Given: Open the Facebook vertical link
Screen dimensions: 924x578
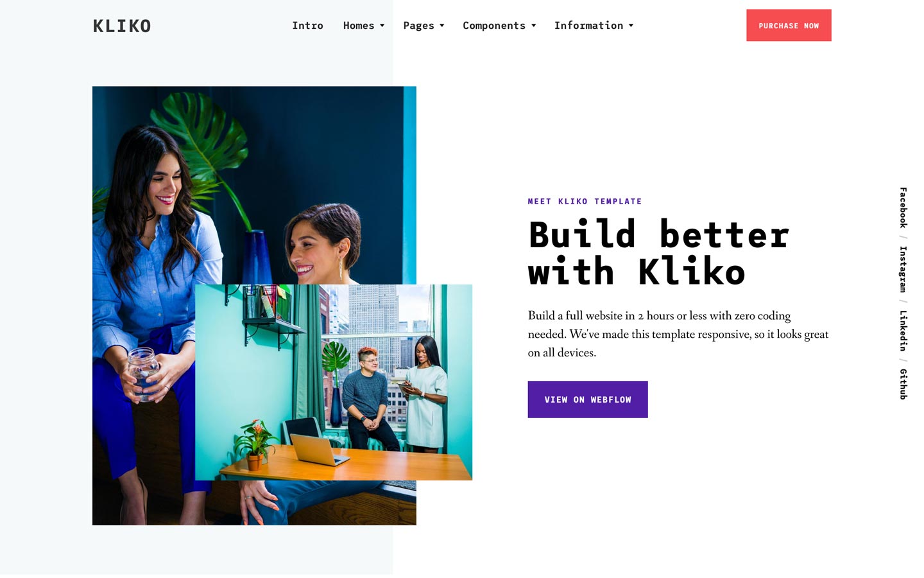Looking at the screenshot, I should click(903, 207).
